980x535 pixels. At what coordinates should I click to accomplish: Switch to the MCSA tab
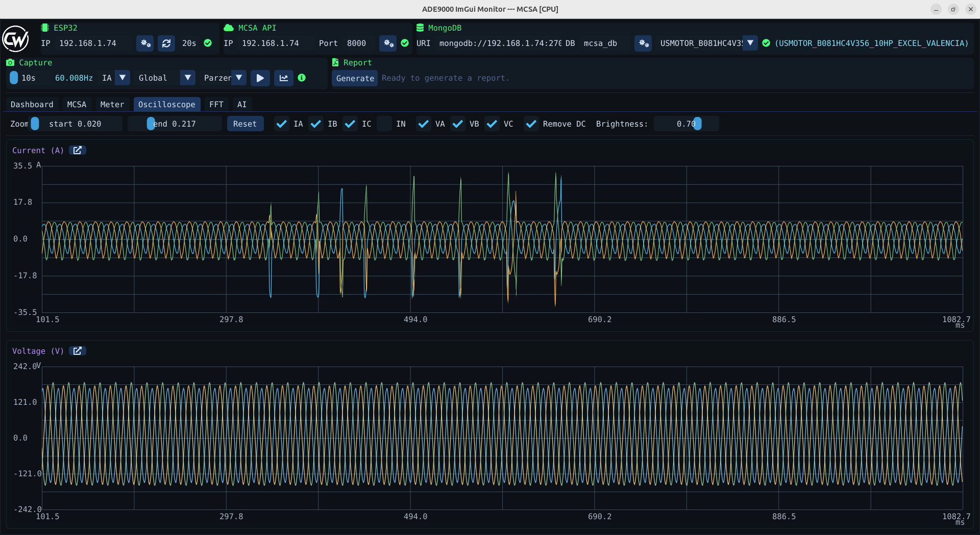77,104
